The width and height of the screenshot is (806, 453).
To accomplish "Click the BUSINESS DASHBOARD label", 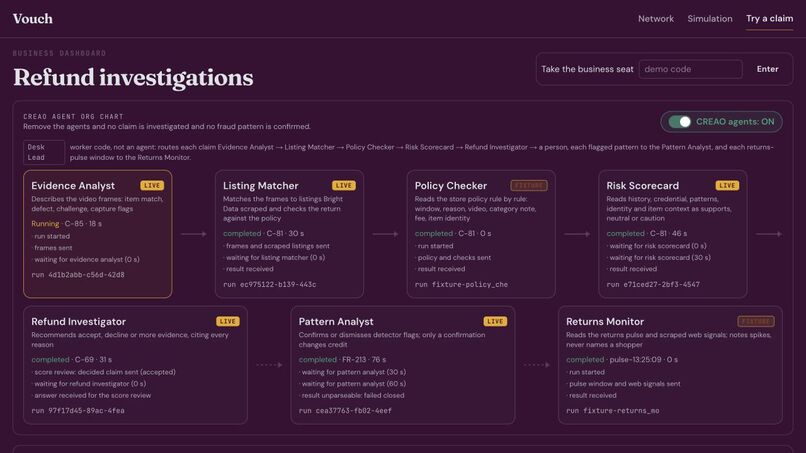I will 59,53.
